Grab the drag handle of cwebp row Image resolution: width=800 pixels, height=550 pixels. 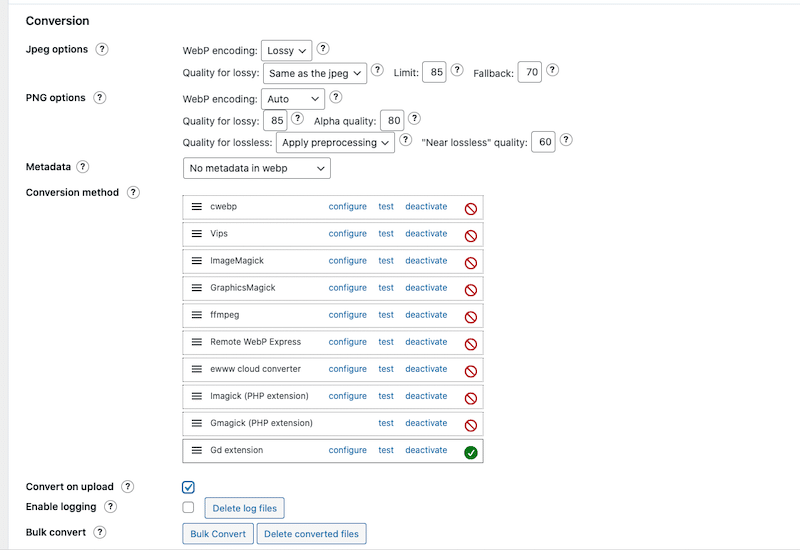tap(196, 207)
